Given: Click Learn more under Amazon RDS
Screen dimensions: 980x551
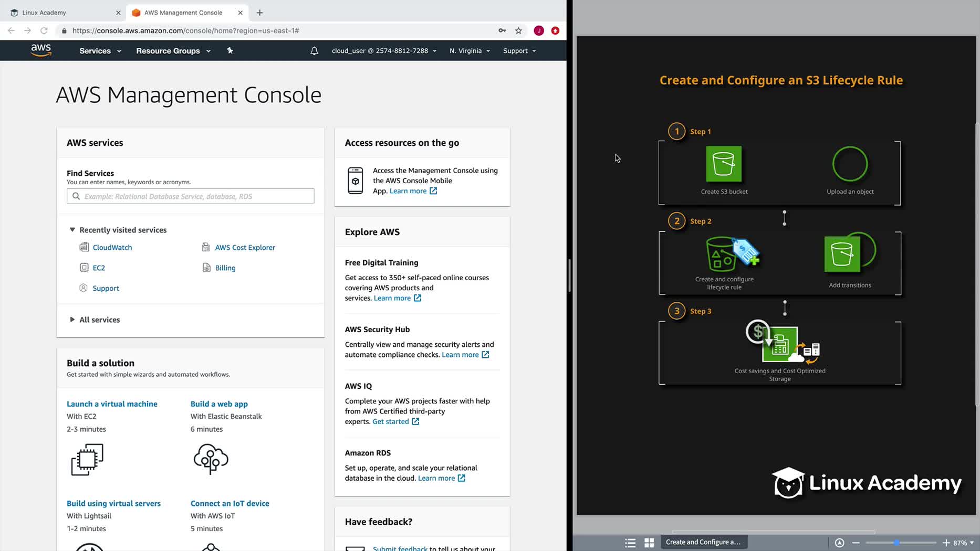Looking at the screenshot, I should 441,478.
